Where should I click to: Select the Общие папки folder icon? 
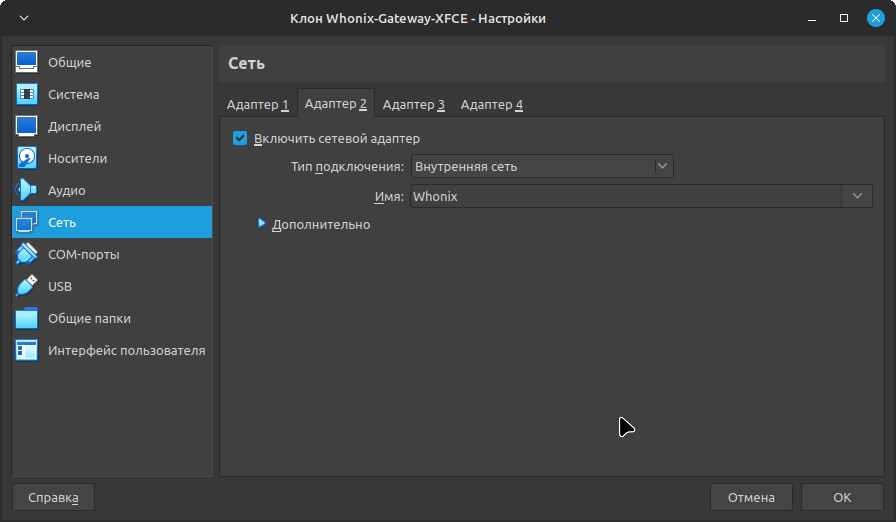tap(27, 318)
